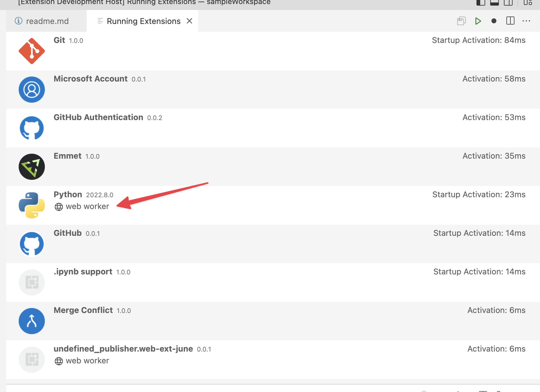The height and width of the screenshot is (392, 540).
Task: Click the GitHub Authentication extension icon
Action: tap(31, 128)
